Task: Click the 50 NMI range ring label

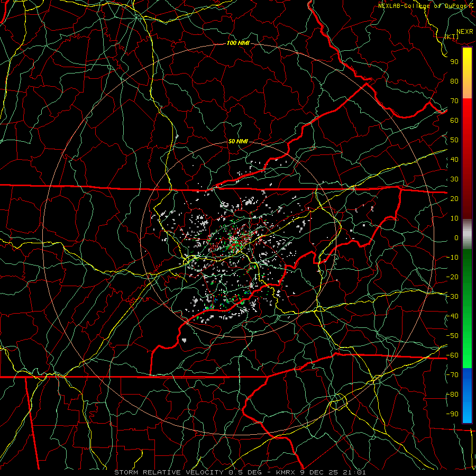Action: (238, 141)
